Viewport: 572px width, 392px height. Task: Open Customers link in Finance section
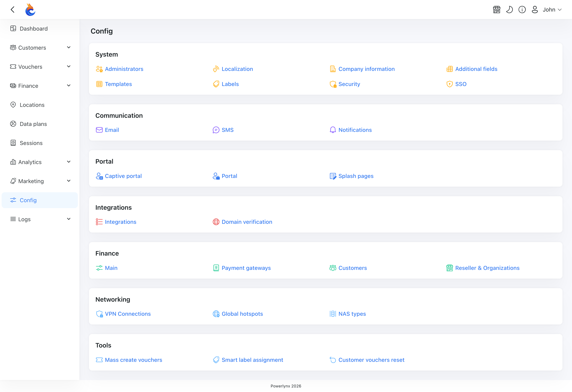click(x=353, y=268)
